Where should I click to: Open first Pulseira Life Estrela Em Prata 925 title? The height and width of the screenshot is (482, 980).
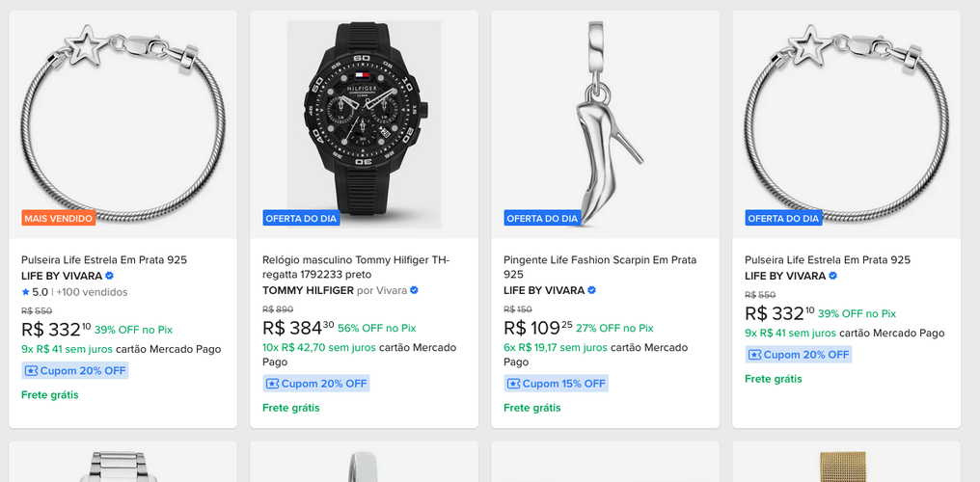coord(104,259)
